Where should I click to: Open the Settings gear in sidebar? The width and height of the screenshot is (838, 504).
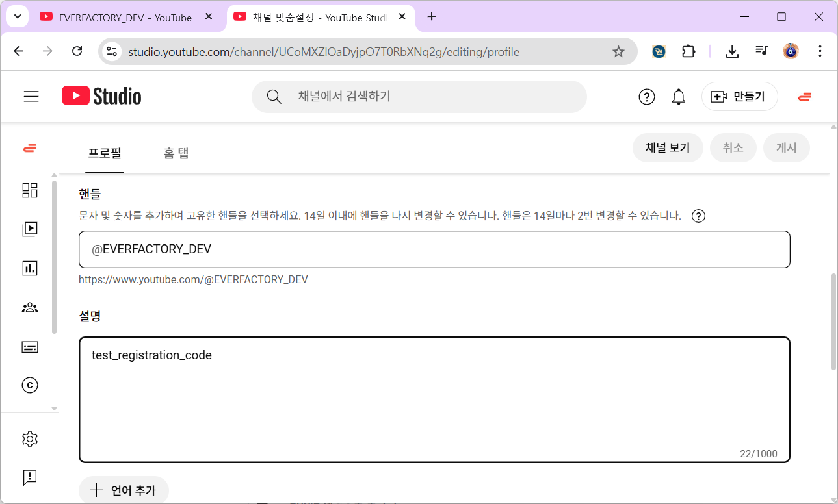tap(30, 440)
